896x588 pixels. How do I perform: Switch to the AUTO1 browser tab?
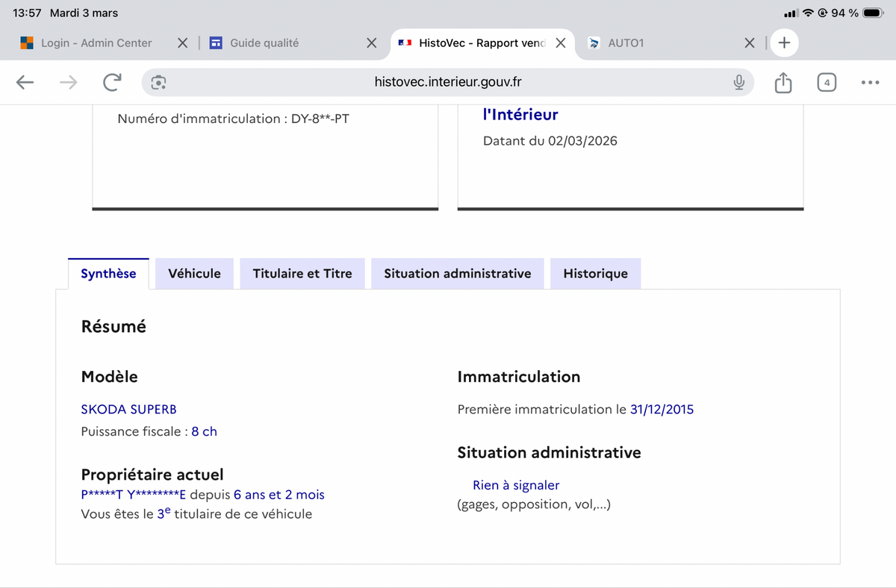coord(626,43)
